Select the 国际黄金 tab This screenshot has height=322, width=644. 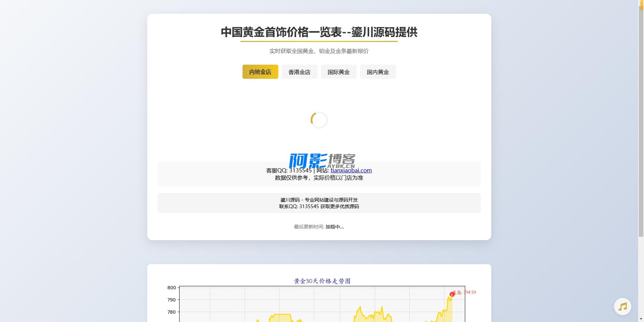tap(339, 72)
